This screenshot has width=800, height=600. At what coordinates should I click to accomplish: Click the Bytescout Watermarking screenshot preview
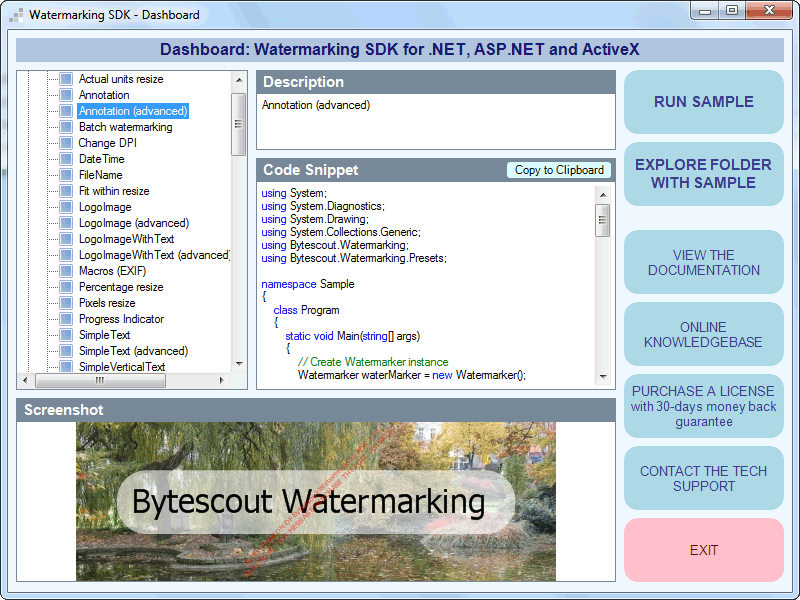click(x=316, y=502)
